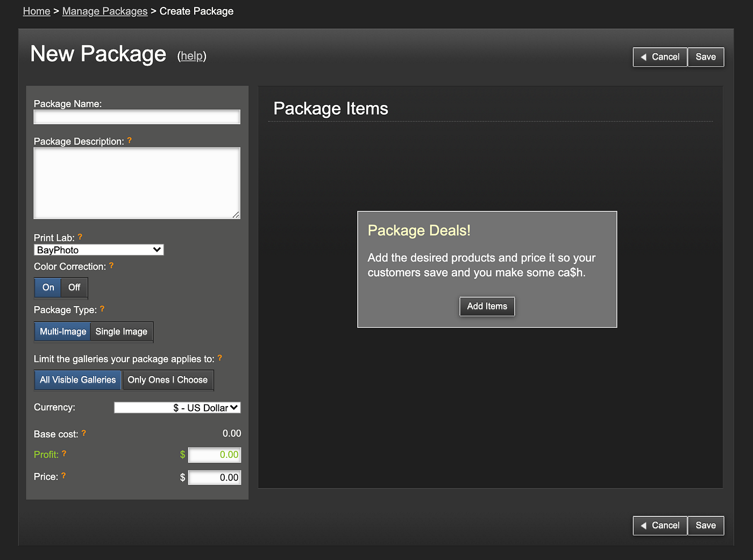
Task: Click Add Items button in Package Deals
Action: click(x=487, y=307)
